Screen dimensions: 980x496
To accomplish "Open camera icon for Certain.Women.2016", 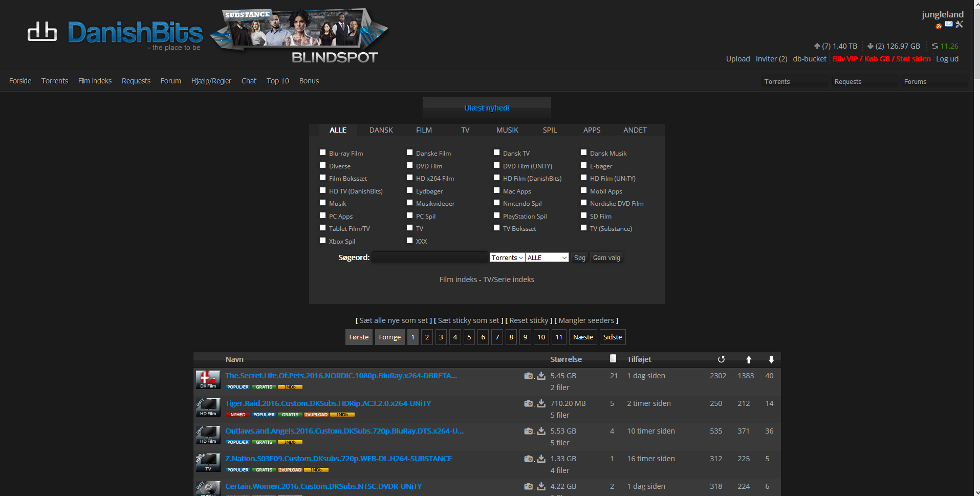I will [x=529, y=486].
